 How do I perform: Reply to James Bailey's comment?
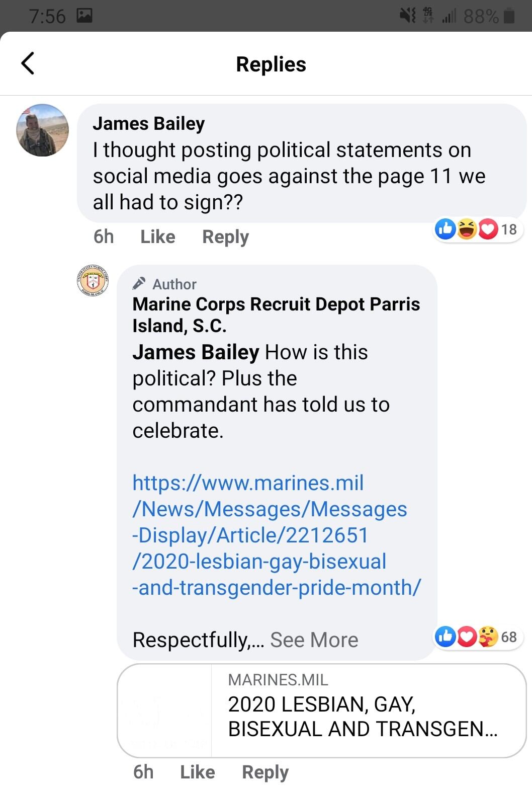[x=225, y=236]
